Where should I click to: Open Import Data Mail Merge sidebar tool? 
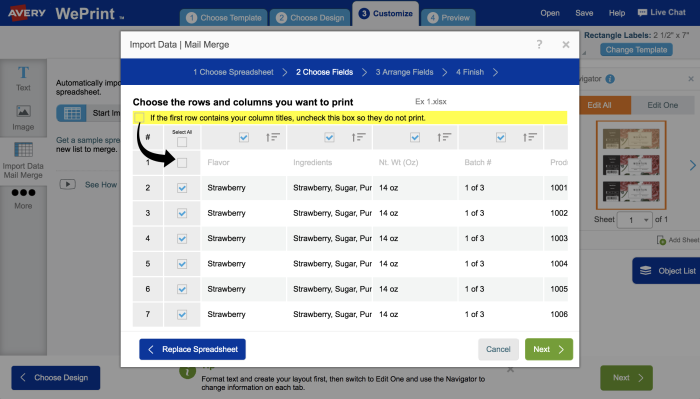pos(23,161)
